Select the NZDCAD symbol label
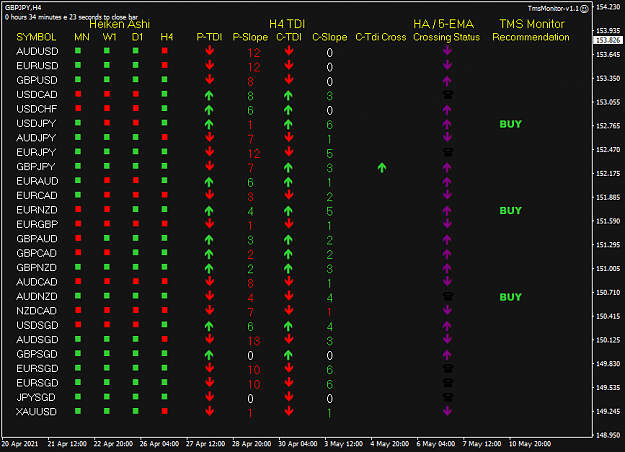Screen dimensions: 625x452 coord(37,311)
